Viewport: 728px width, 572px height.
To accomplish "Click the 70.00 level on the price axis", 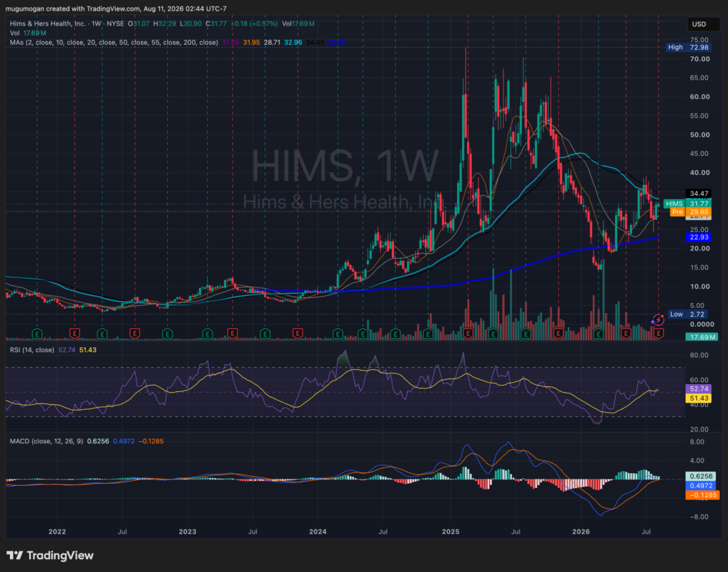I will (700, 59).
